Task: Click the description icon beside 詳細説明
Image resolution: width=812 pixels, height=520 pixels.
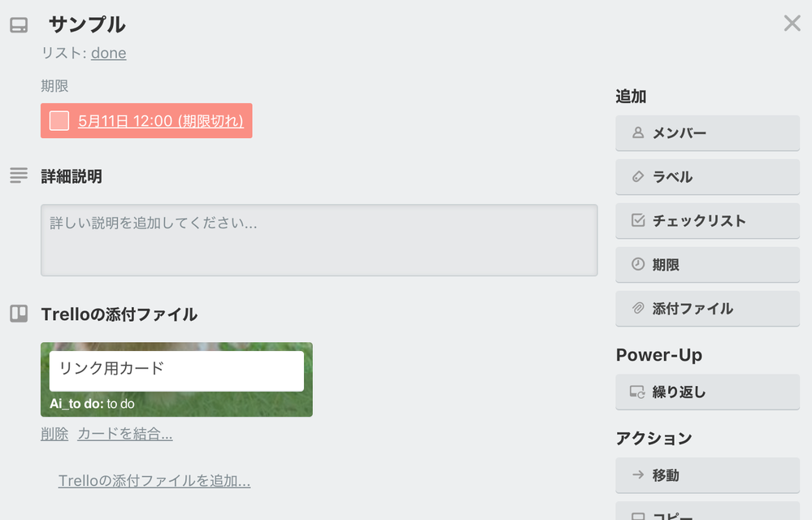Action: (18, 175)
